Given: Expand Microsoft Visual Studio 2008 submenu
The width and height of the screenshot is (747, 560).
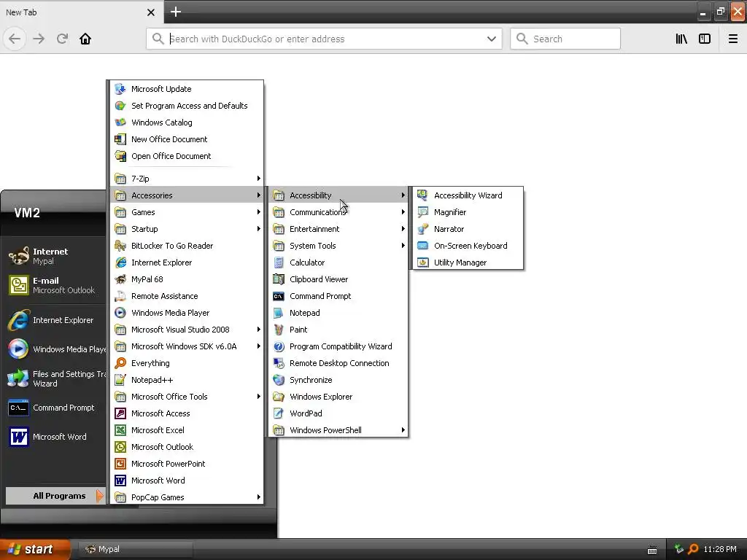Looking at the screenshot, I should click(187, 330).
